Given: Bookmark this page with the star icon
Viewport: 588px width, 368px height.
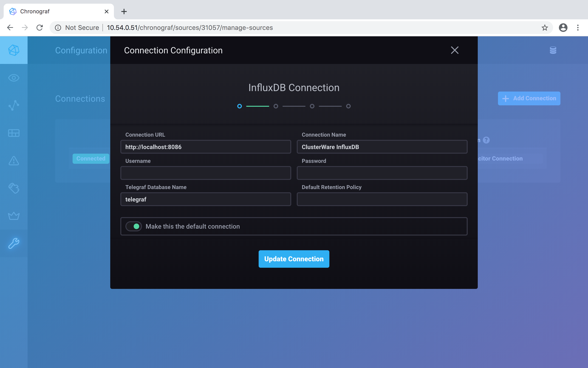Looking at the screenshot, I should coord(545,28).
